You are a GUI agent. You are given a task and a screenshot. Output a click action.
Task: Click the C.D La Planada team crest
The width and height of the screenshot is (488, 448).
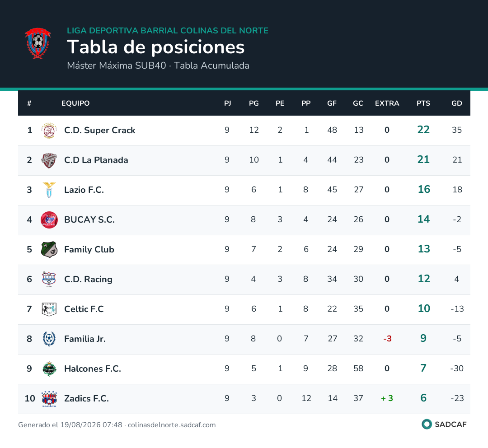(49, 160)
